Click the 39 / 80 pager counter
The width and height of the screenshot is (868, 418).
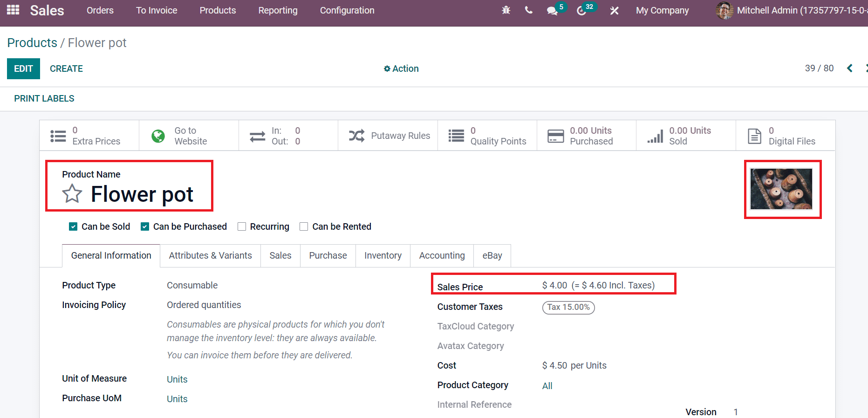click(820, 68)
